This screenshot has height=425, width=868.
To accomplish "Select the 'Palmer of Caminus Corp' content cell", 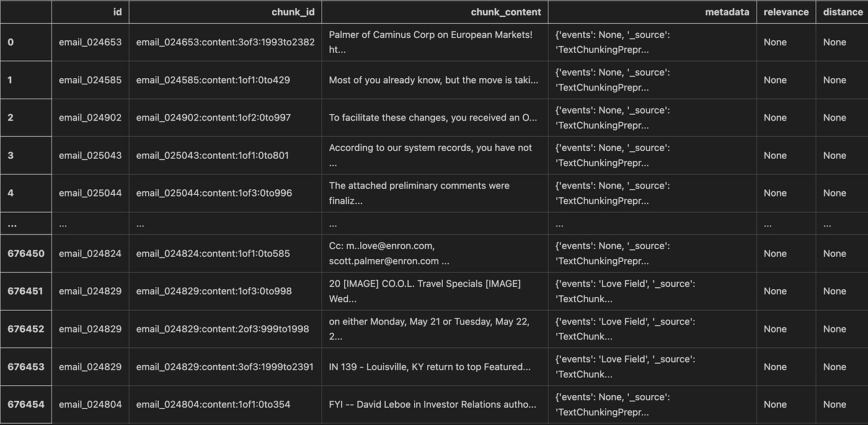I will coord(435,42).
